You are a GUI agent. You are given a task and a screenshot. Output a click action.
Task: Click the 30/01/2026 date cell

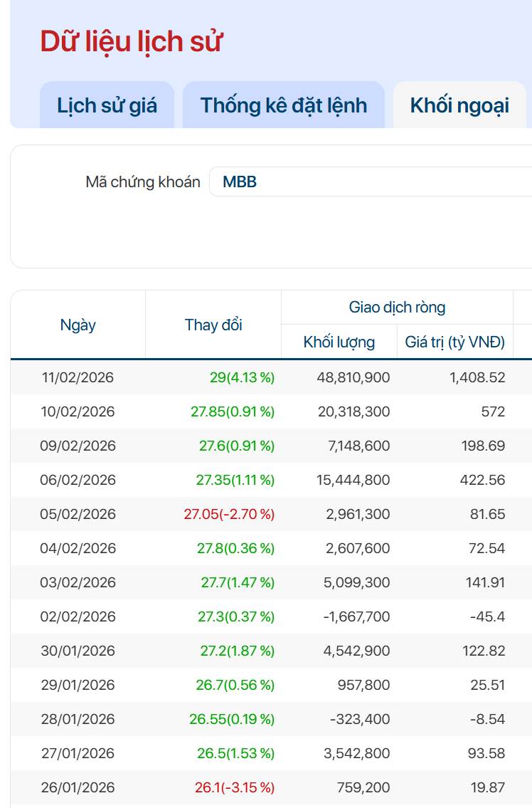click(78, 651)
